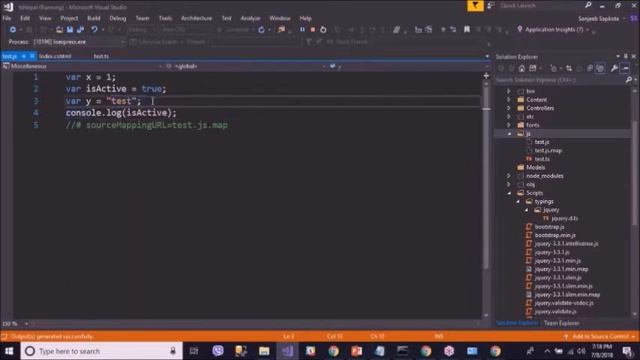Restart the debugging session

point(323,29)
